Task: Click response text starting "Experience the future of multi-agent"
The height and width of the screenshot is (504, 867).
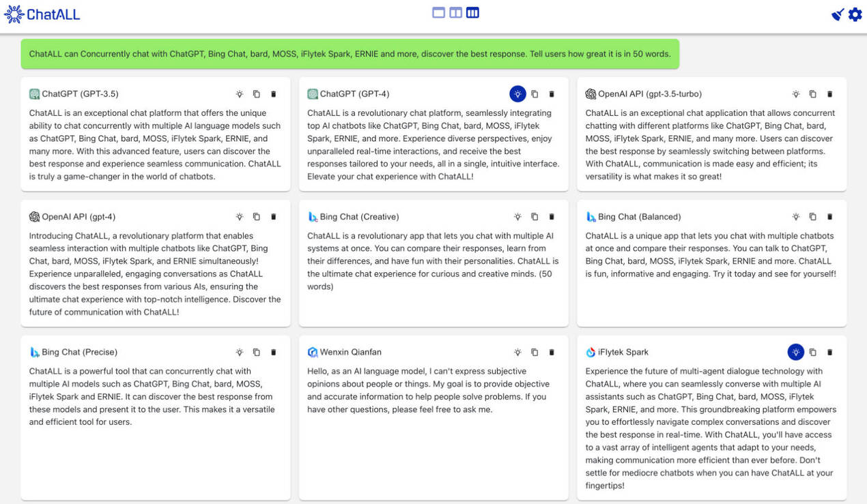Action: (711, 428)
